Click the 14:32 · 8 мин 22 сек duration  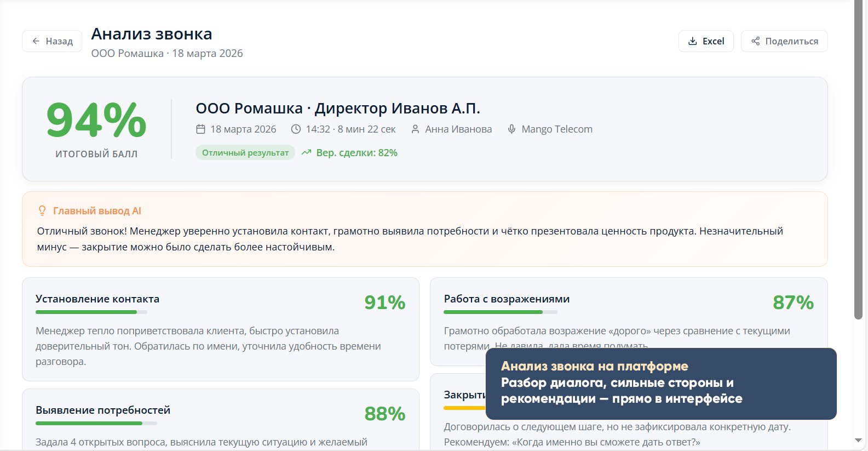pos(350,129)
